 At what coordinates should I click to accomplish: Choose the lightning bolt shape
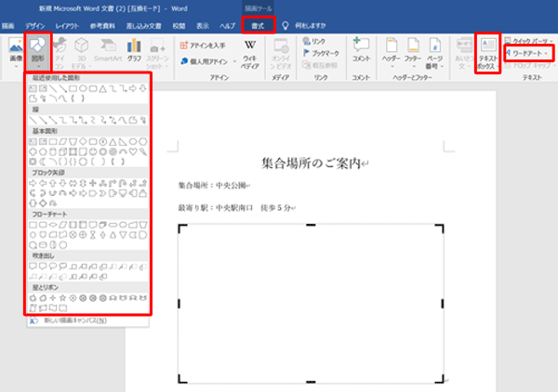[x=142, y=151]
